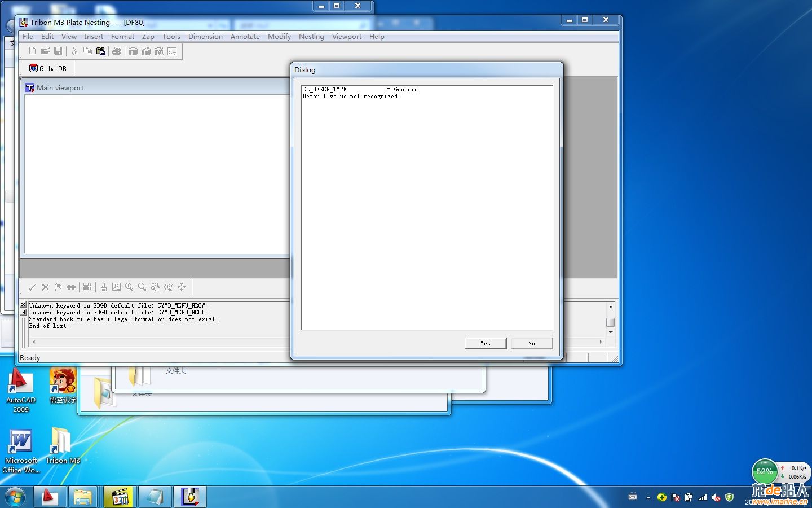Viewport: 812px width, 508px height.
Task: Open the View menu
Action: (69, 37)
